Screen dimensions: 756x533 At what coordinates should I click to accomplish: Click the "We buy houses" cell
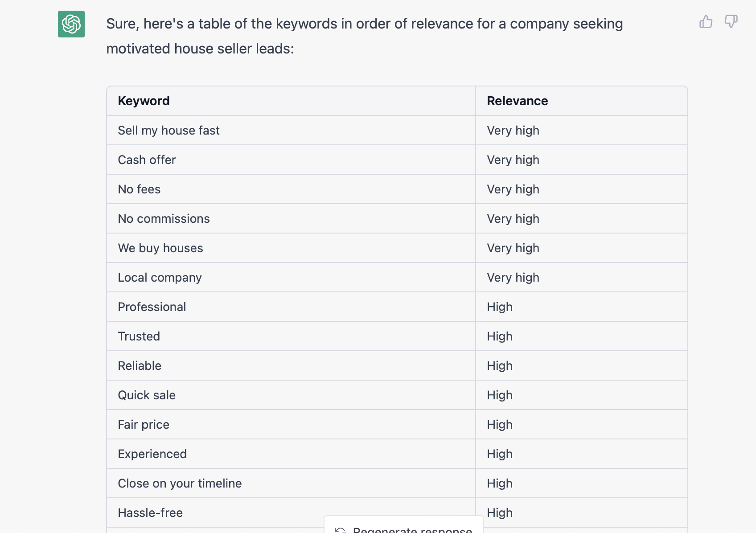[x=160, y=248]
